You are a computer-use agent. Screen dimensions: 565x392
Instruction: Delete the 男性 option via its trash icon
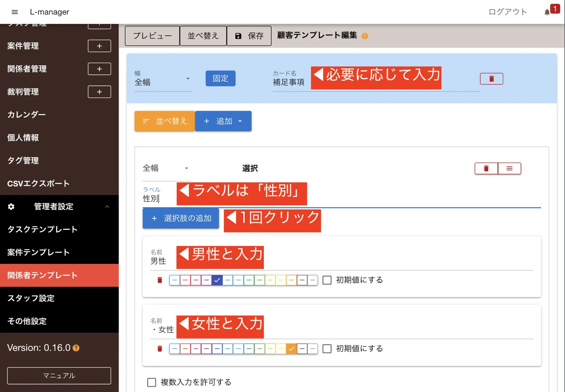(x=159, y=280)
